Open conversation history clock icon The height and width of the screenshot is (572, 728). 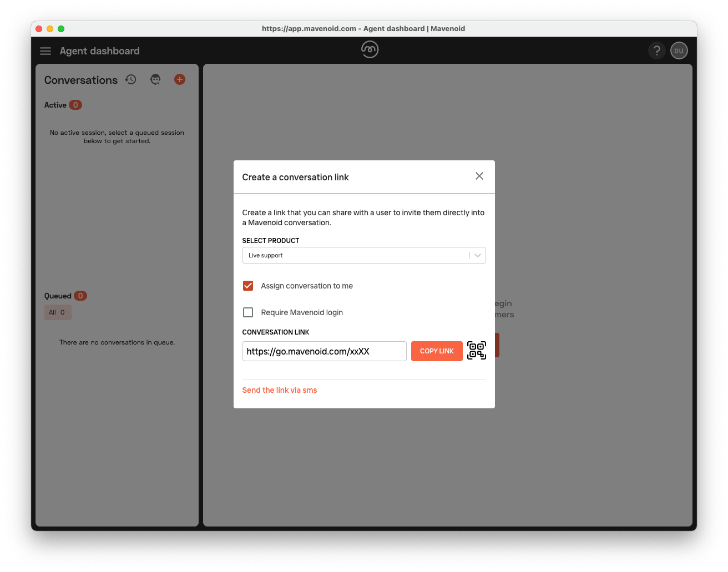130,79
